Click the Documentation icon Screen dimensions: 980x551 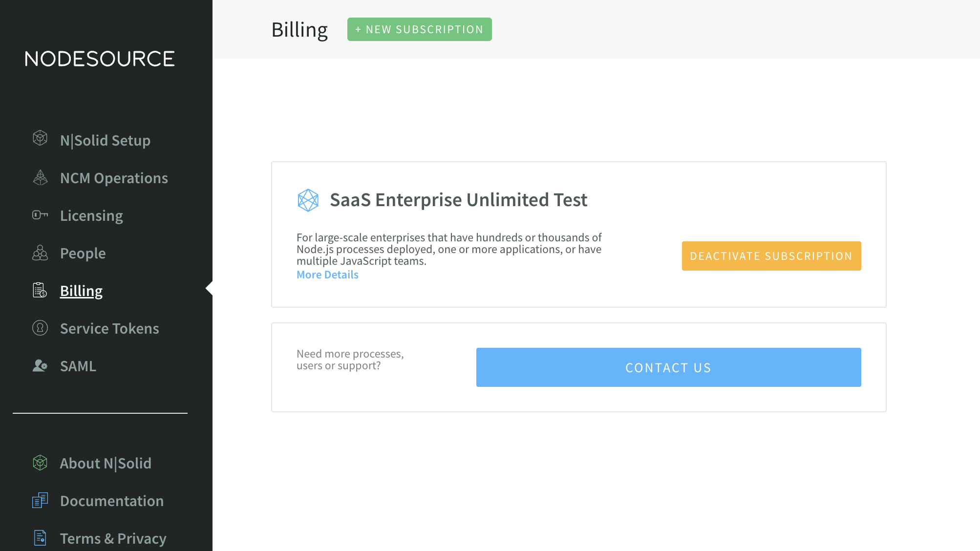[41, 501]
